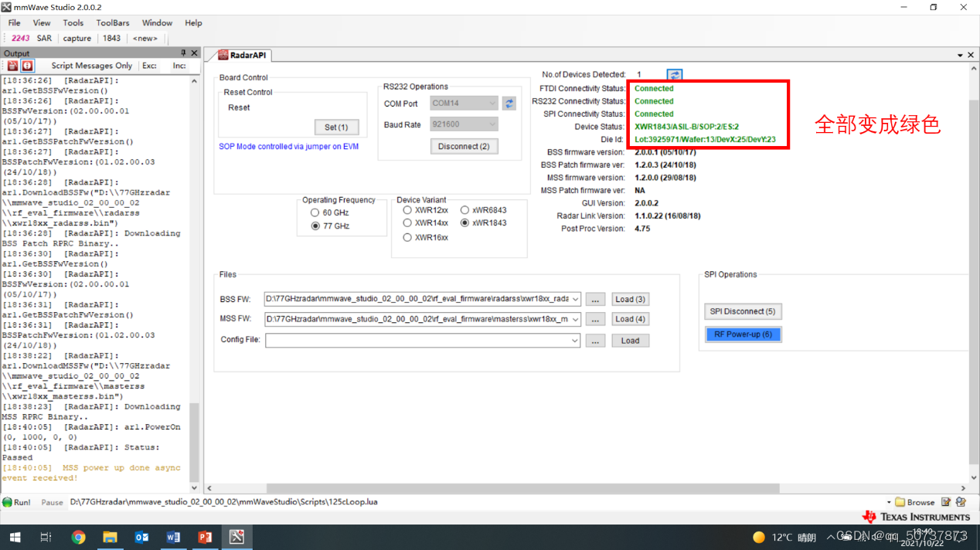Choose XWR12xx device variant
The width and height of the screenshot is (980, 550).
pos(407,210)
